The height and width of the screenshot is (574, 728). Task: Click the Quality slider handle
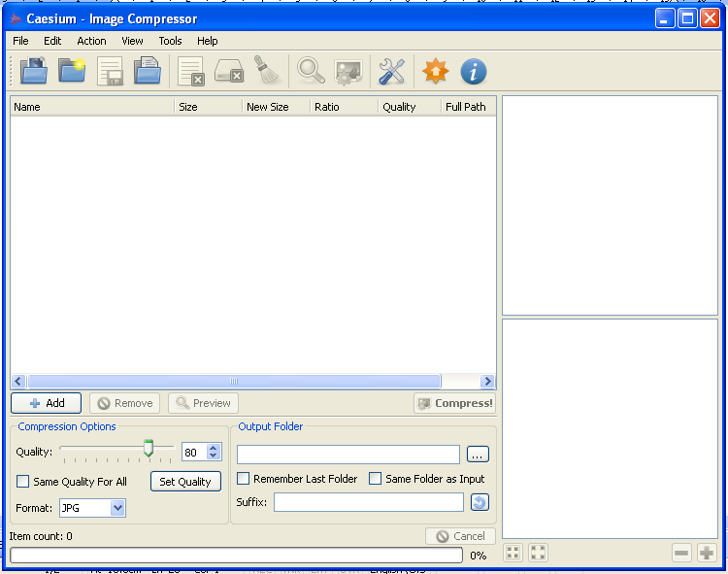149,448
